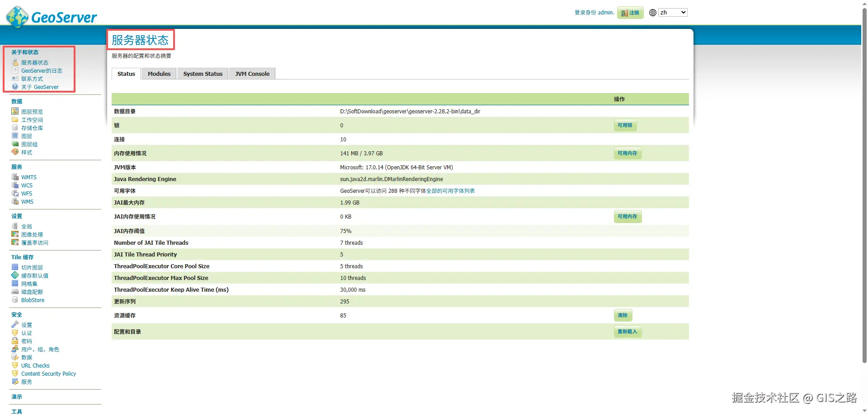Click the WFS service icon
Image resolution: width=868 pixels, height=415 pixels.
[x=15, y=193]
